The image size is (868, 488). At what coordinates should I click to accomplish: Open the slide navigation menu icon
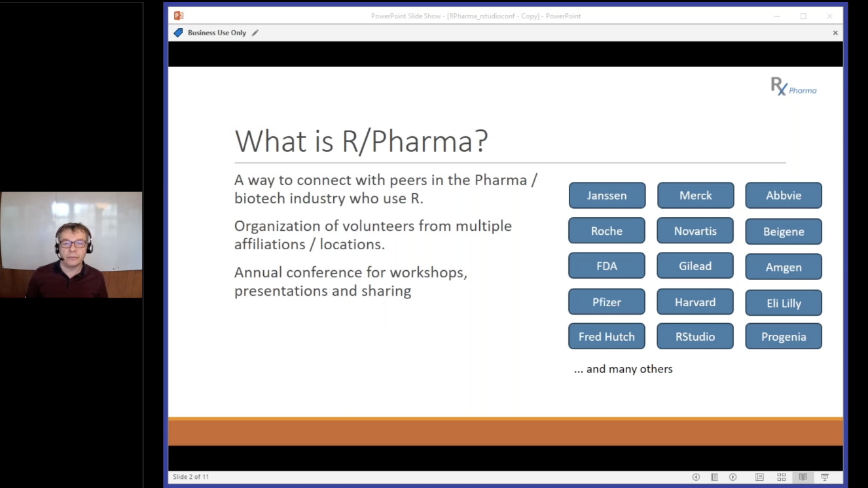pos(714,477)
